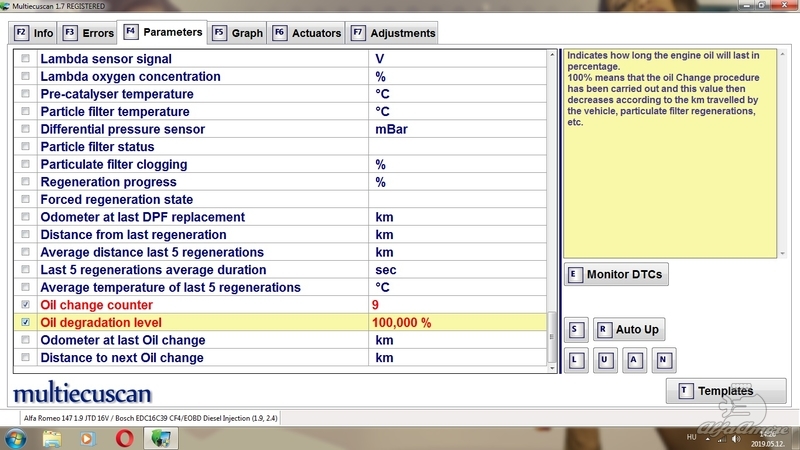Switch to the Errors tab
This screenshot has width=800, height=450.
[88, 33]
